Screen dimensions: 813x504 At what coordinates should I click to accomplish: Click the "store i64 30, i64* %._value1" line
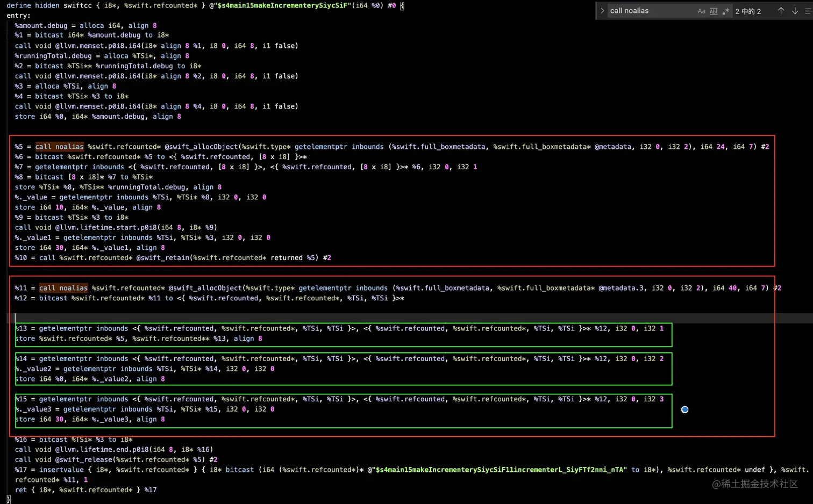pyautogui.click(x=90, y=248)
